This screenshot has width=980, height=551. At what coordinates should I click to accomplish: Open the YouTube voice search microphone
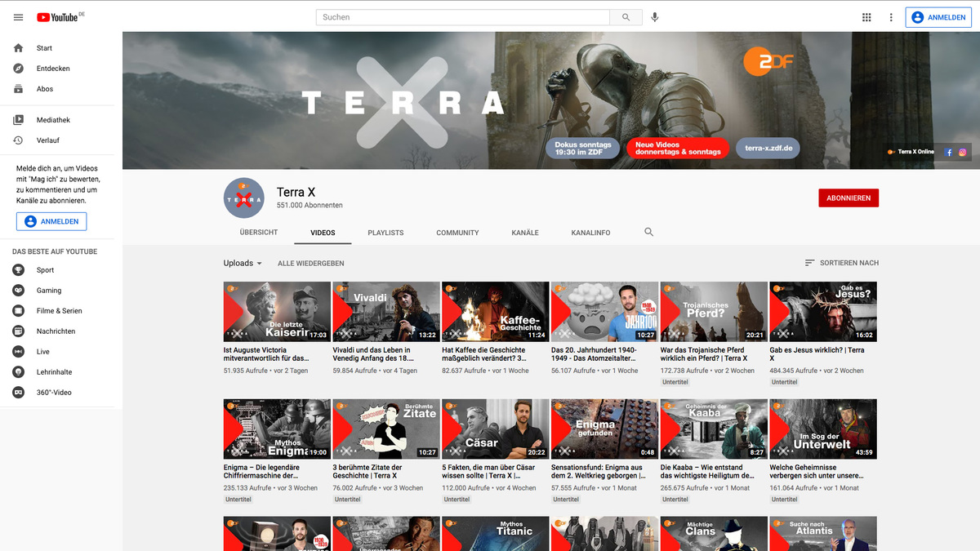654,16
